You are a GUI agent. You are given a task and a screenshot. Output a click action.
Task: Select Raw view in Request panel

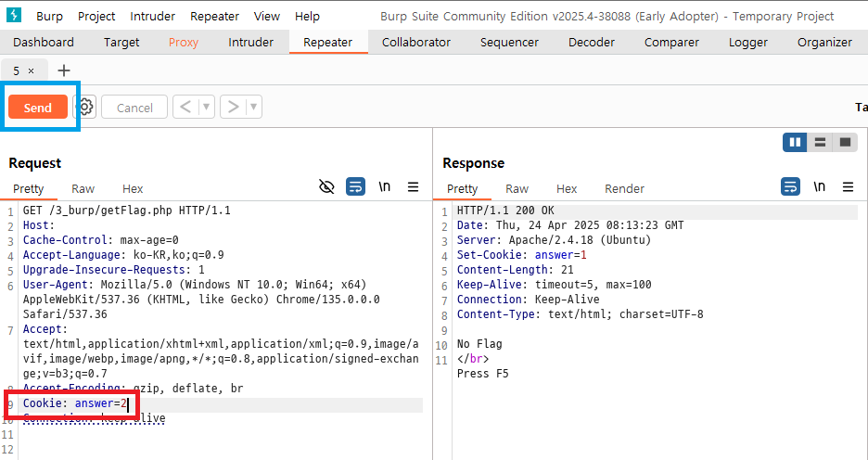click(x=83, y=189)
